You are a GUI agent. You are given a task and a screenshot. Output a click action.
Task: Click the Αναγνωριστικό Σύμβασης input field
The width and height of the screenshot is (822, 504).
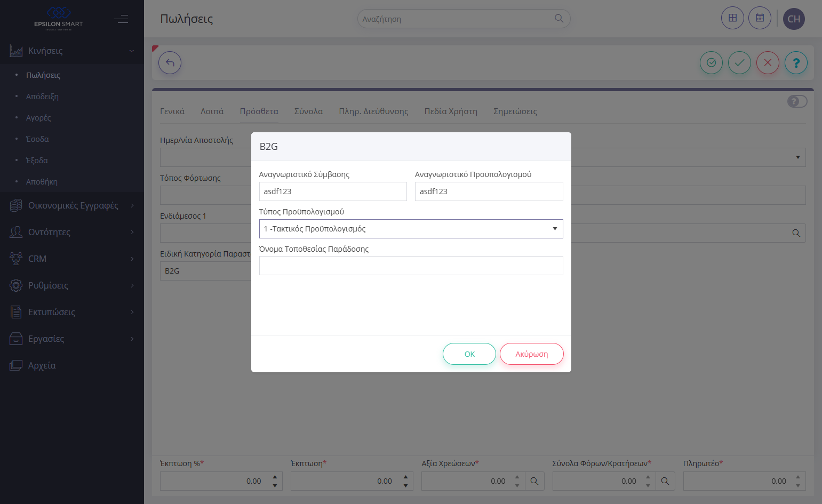333,191
